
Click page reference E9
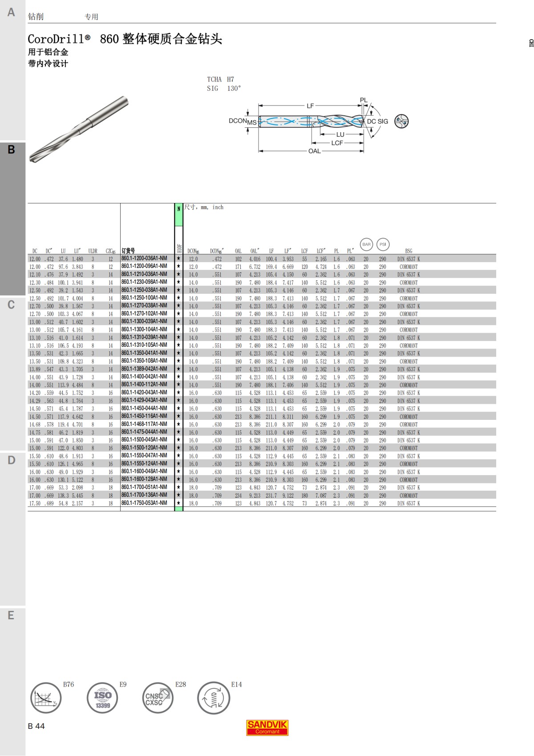pos(123,684)
